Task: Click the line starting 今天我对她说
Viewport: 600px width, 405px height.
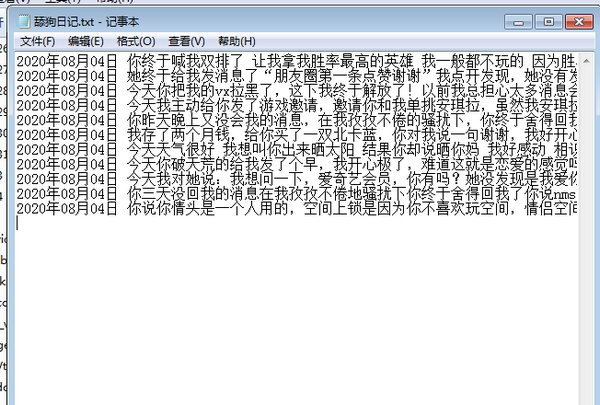Action: 297,179
